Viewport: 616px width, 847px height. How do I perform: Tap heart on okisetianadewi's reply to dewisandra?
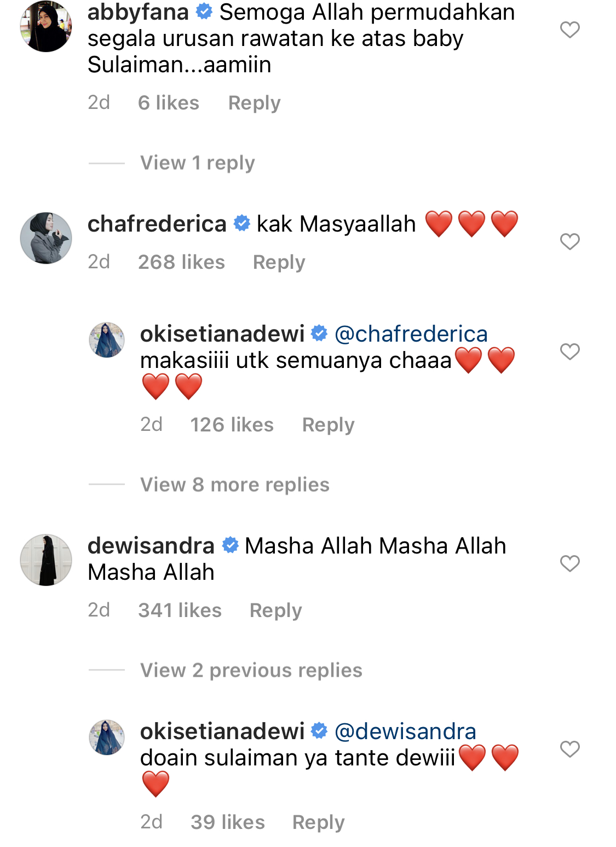(569, 749)
